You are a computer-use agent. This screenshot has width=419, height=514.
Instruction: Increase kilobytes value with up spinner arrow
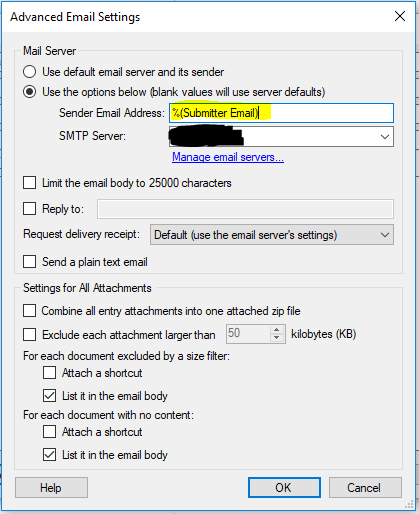(276, 330)
